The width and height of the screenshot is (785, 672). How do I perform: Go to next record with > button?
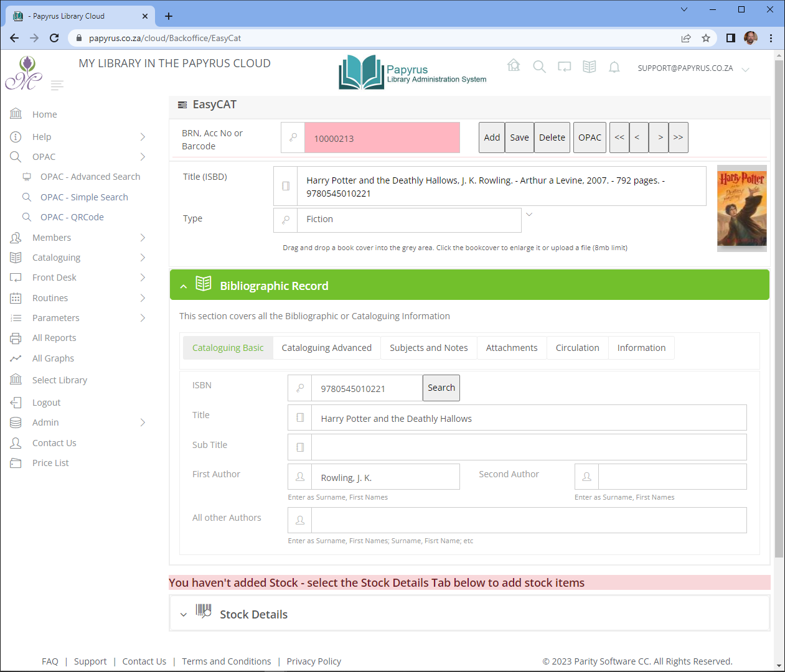(x=659, y=138)
